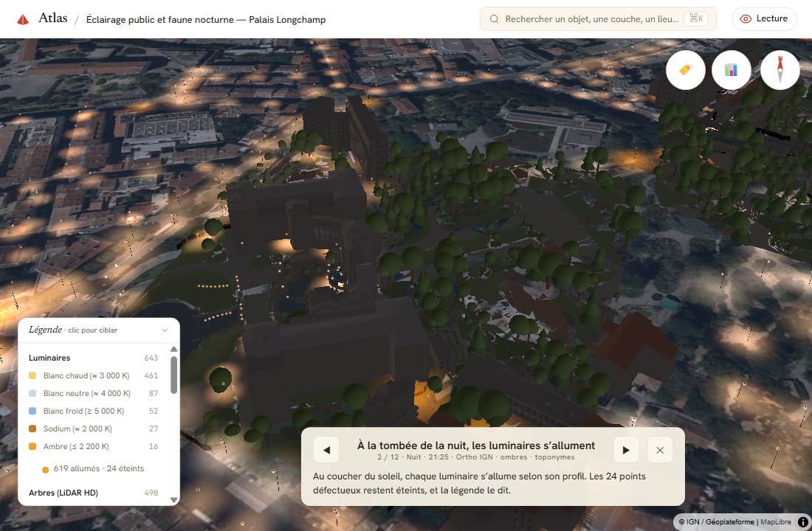Close the story narration card
Screen dimensions: 812x531
660,450
